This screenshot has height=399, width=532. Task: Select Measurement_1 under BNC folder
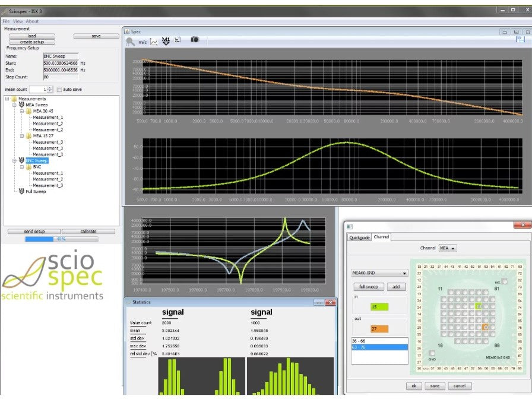coord(48,173)
